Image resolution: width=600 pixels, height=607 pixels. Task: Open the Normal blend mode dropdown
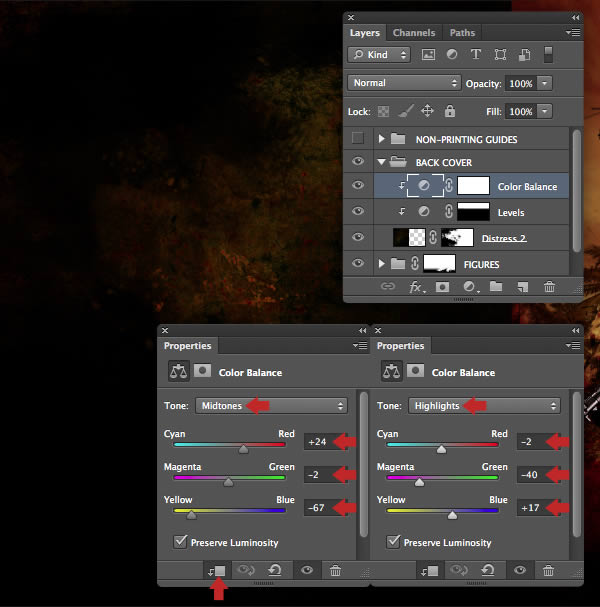404,83
